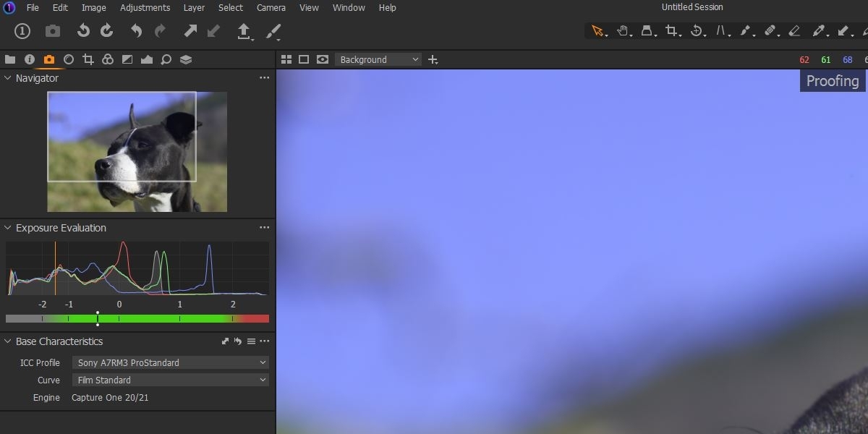The height and width of the screenshot is (434, 868).
Task: Select the Loupe tool icon
Action: tap(647, 30)
